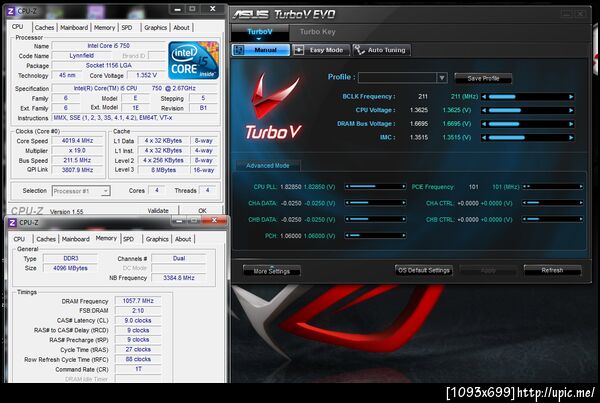Screen dimensions: 600x403
Task: Decrease IMC voltage with left arrow
Action: 484,138
